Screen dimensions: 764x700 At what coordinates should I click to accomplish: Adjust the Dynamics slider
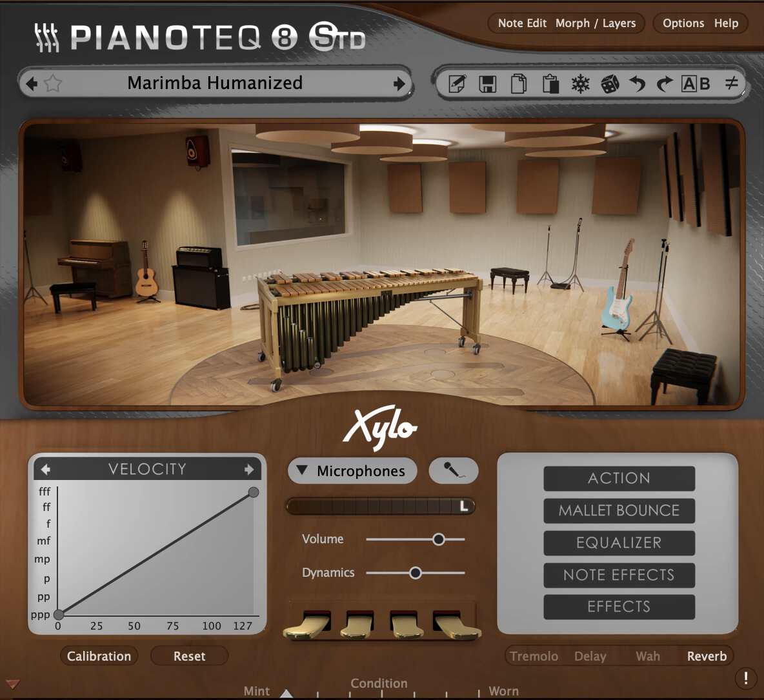pyautogui.click(x=415, y=572)
